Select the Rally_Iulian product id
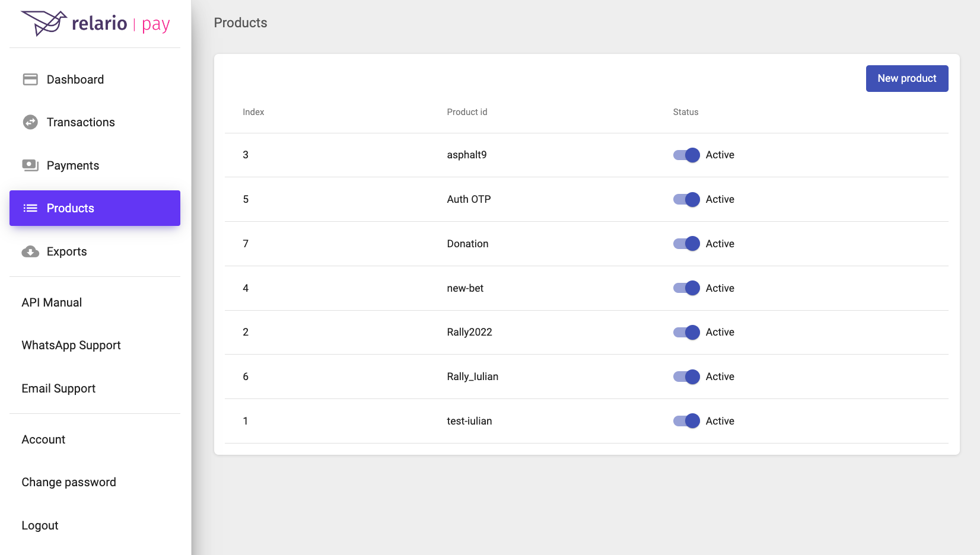This screenshot has width=980, height=555. 472,377
